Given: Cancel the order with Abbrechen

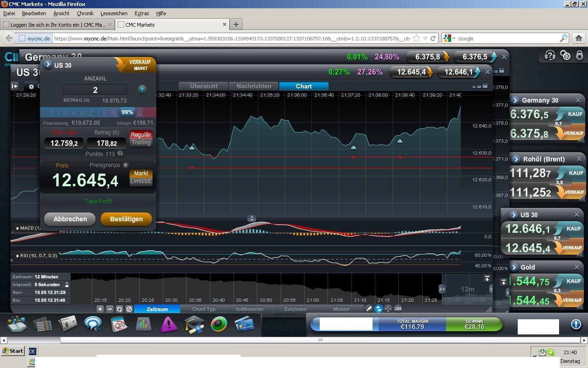Looking at the screenshot, I should point(70,219).
